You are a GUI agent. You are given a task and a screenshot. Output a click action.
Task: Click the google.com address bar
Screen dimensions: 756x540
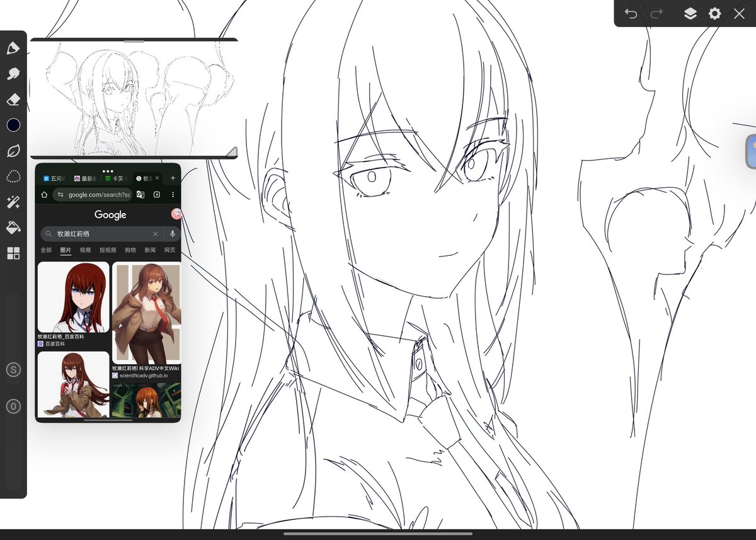point(93,195)
